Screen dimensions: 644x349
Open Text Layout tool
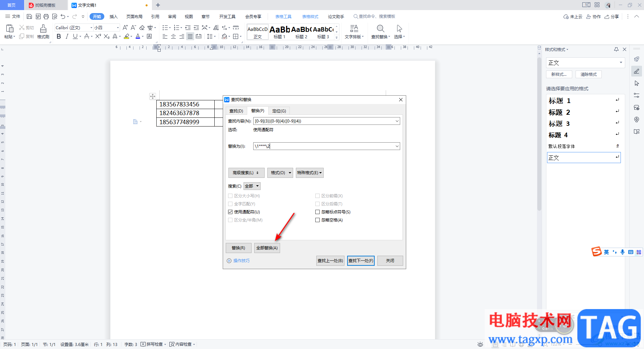click(x=354, y=32)
